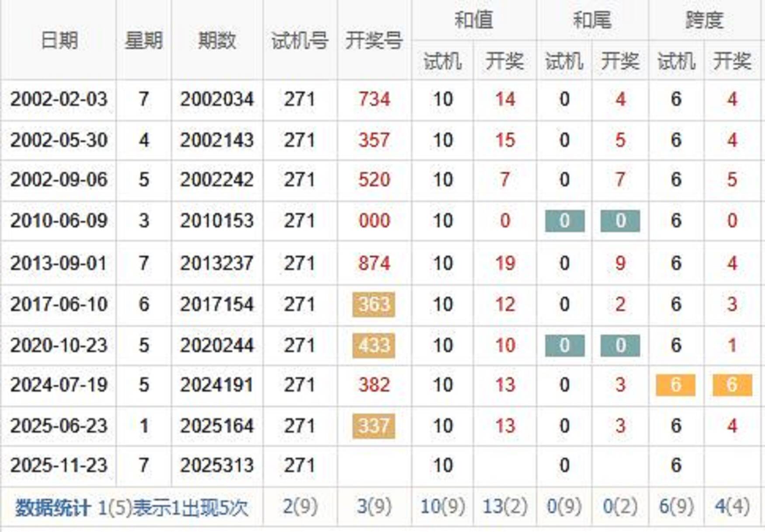The width and height of the screenshot is (765, 532).
Task: Select highlighted winning number 337
Action: [374, 426]
